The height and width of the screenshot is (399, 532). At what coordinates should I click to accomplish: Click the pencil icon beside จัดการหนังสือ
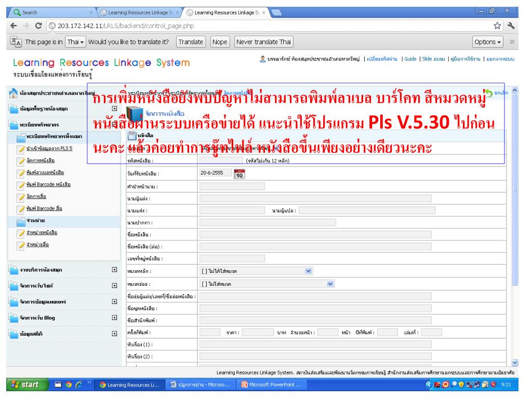pyautogui.click(x=21, y=161)
